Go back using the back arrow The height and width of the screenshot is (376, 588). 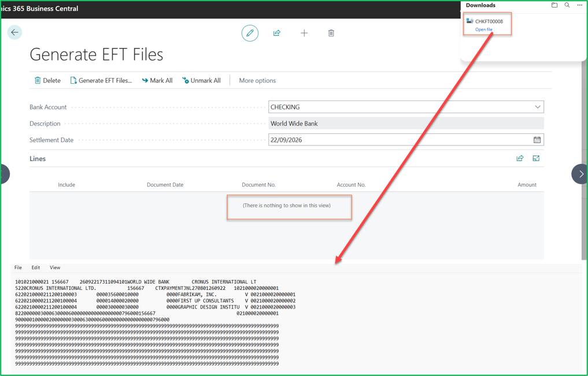click(14, 32)
